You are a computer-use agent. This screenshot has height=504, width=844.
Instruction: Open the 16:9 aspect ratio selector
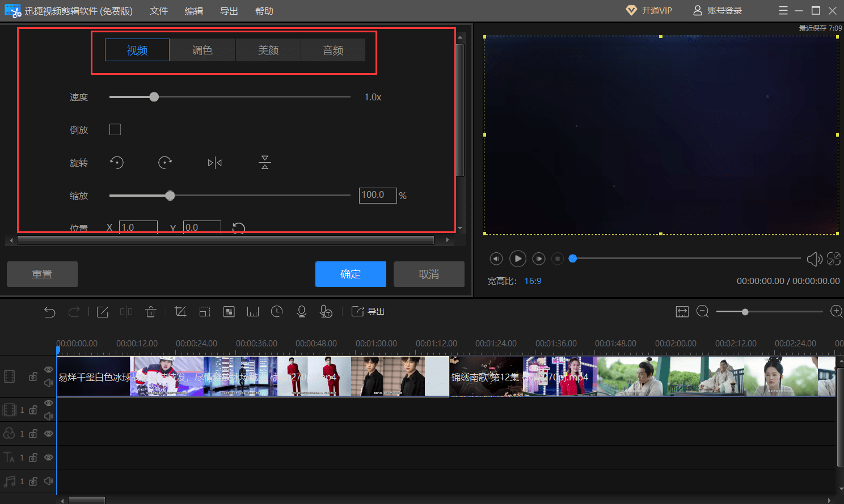coord(533,281)
